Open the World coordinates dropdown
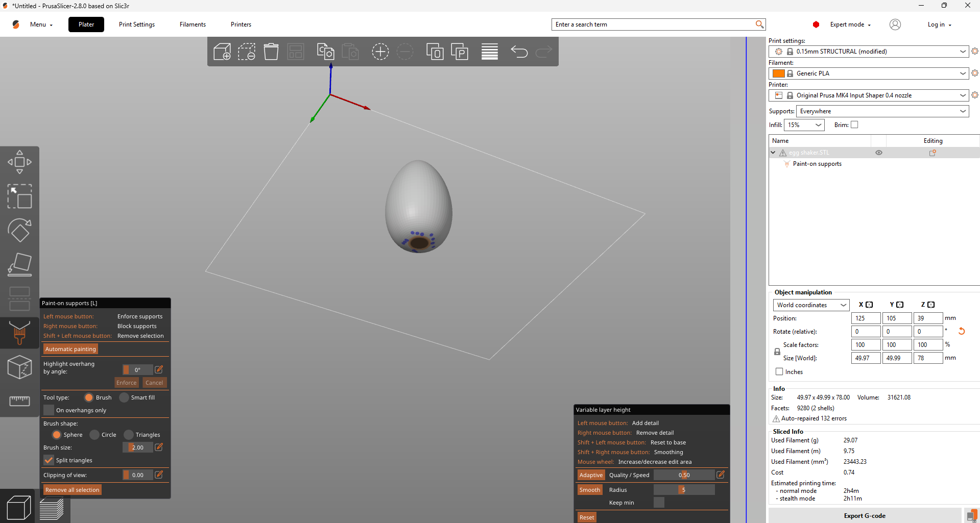This screenshot has width=980, height=523. pos(811,305)
